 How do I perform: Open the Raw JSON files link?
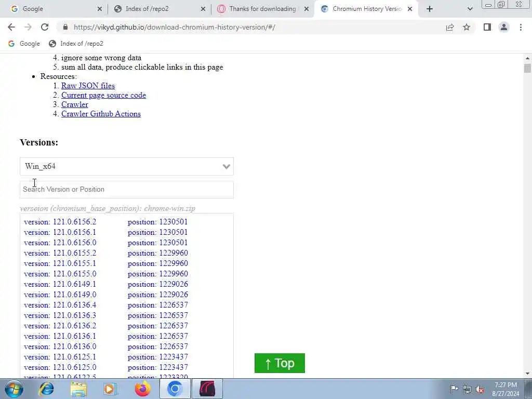88,86
